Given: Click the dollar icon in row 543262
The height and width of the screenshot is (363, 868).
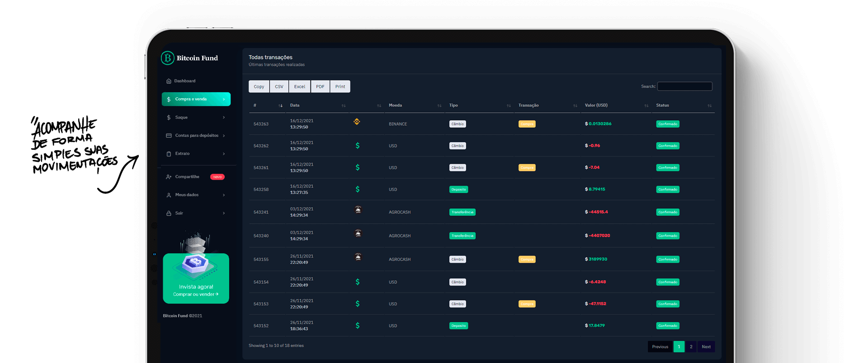Looking at the screenshot, I should (x=358, y=146).
